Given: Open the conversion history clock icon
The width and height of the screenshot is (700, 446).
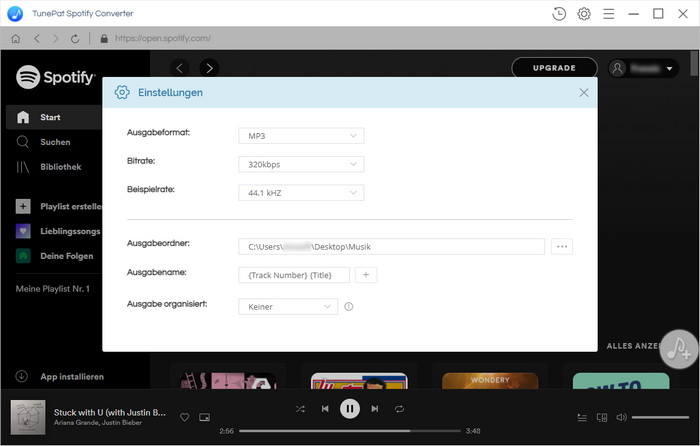Looking at the screenshot, I should click(x=558, y=14).
